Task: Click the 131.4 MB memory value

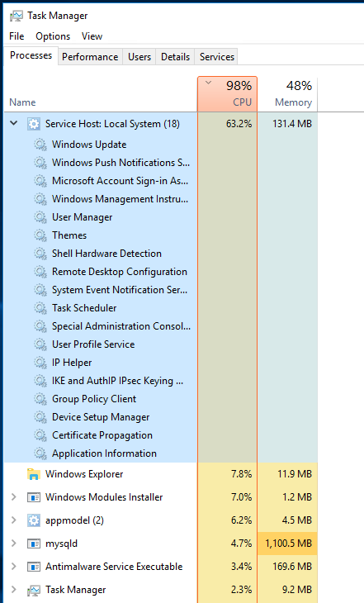Action: pos(292,124)
